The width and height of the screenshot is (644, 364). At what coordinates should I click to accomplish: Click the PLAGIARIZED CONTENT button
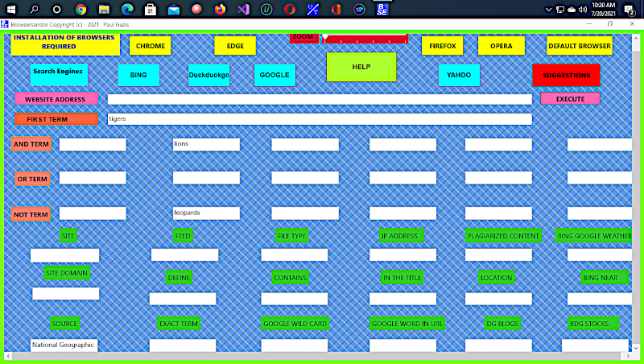(x=503, y=236)
